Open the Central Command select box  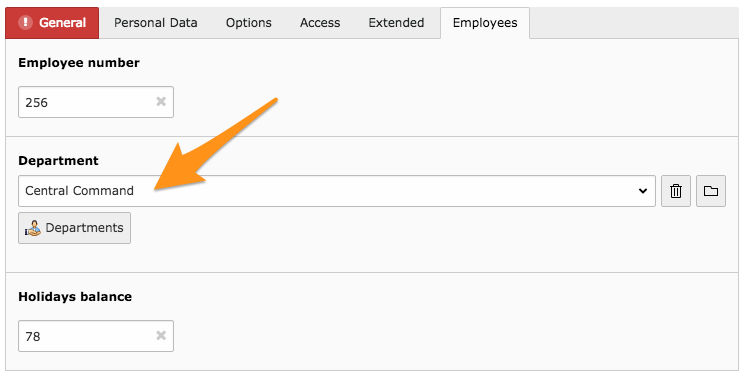point(337,191)
